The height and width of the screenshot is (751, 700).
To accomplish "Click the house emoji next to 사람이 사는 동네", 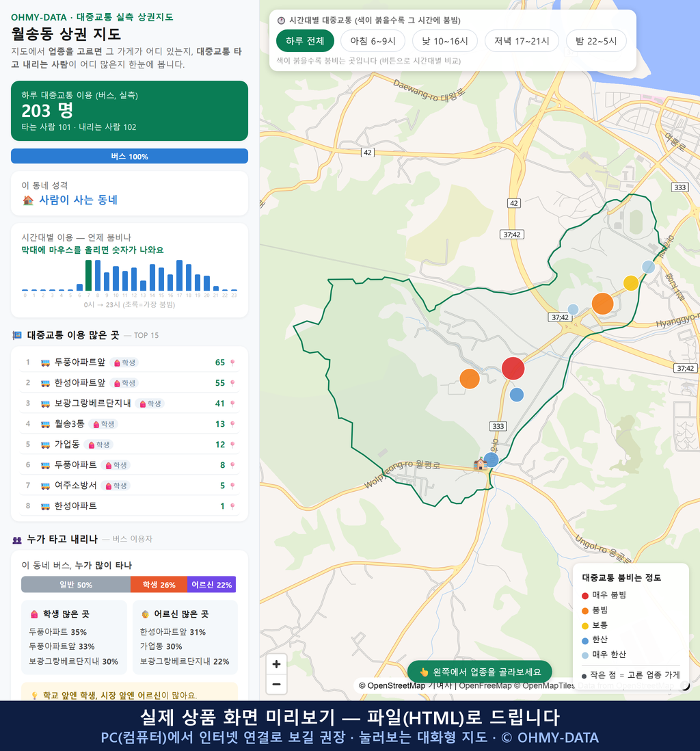I will pyautogui.click(x=28, y=200).
